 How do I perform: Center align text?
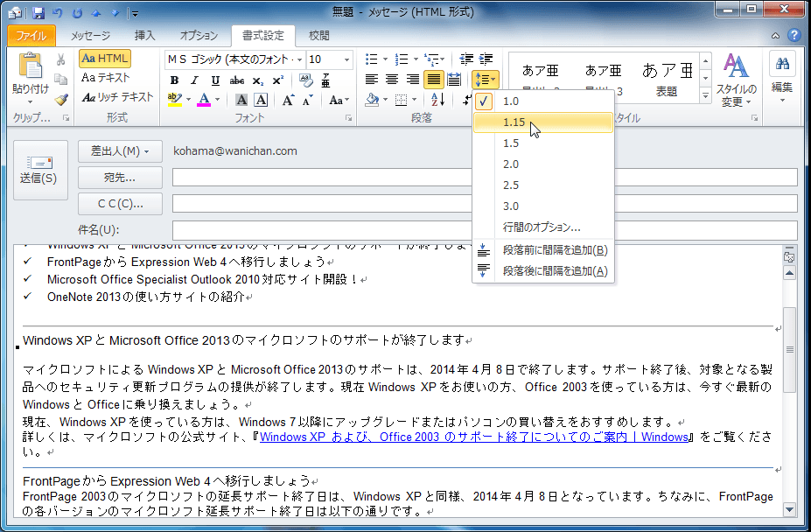pyautogui.click(x=392, y=80)
